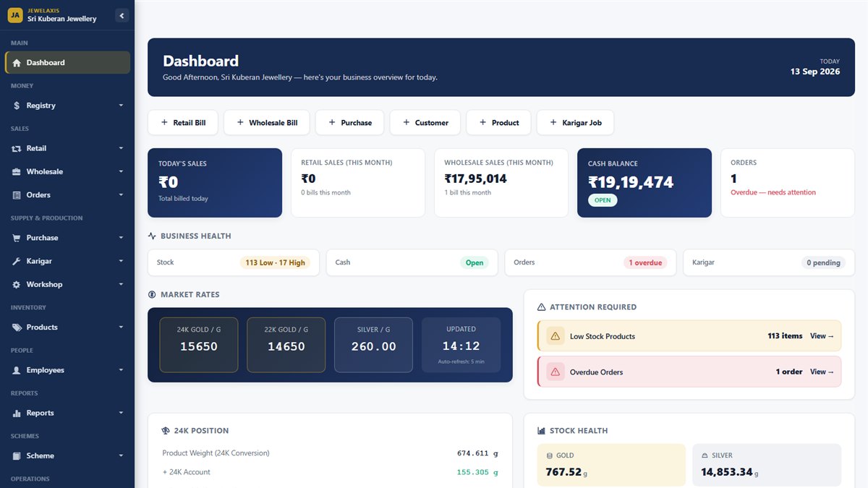The image size is (868, 488).
Task: Click the Stock Health chart icon
Action: click(541, 431)
